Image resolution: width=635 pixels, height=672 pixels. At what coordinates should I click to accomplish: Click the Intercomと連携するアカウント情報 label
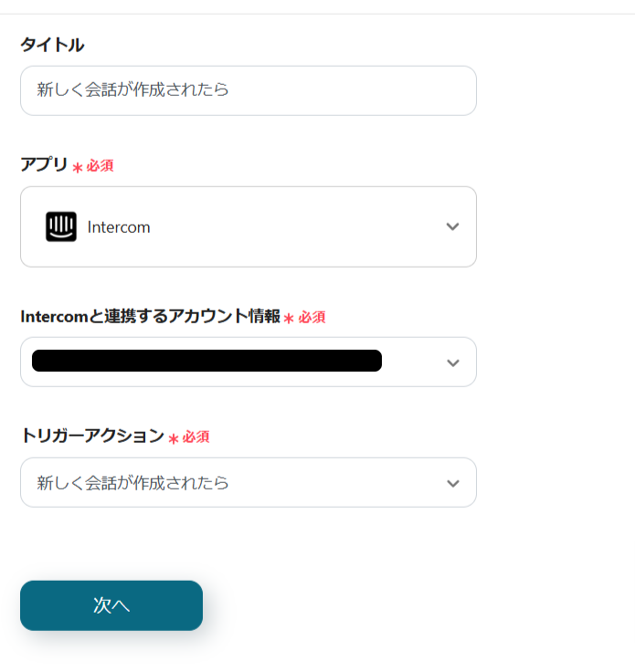click(x=150, y=317)
